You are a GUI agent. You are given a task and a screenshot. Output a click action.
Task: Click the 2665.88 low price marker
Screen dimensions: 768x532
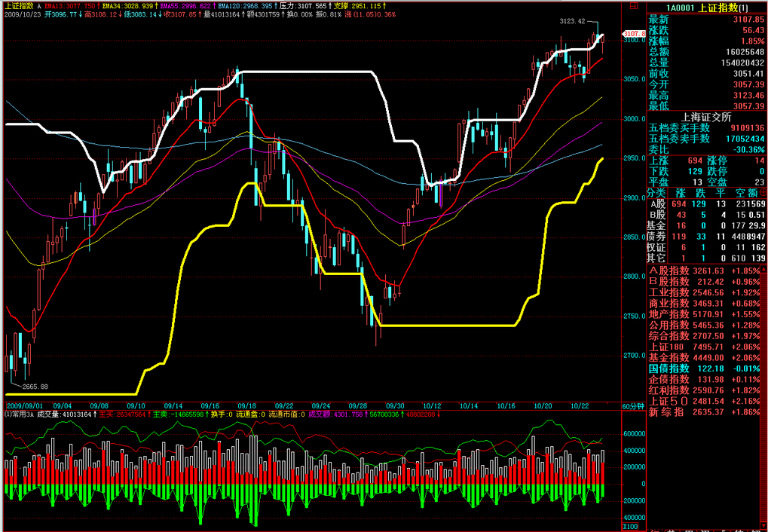point(35,387)
